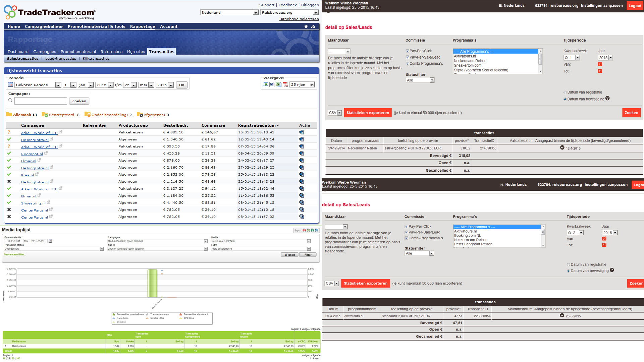Screen dimensions: 644x362
Task: Open the sitemap icon in navigation bar
Action: click(x=313, y=26)
